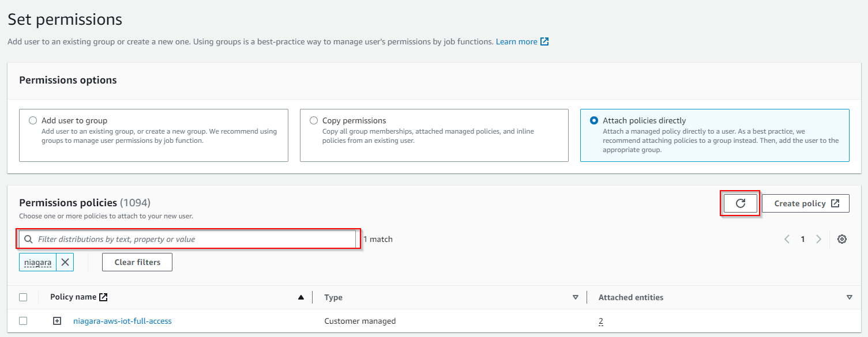Tick the niagara-aws-iot-full-access checkbox
The image size is (868, 337).
(x=23, y=321)
